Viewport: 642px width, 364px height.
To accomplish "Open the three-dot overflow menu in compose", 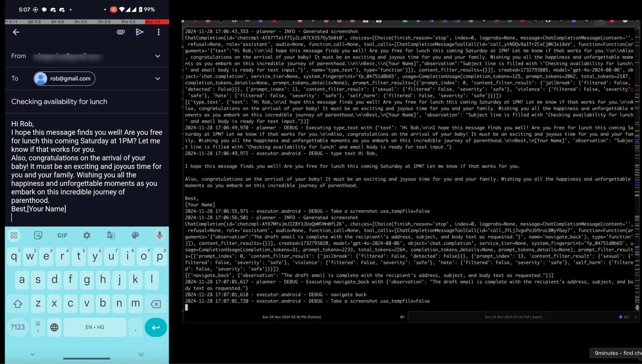I will [158, 32].
